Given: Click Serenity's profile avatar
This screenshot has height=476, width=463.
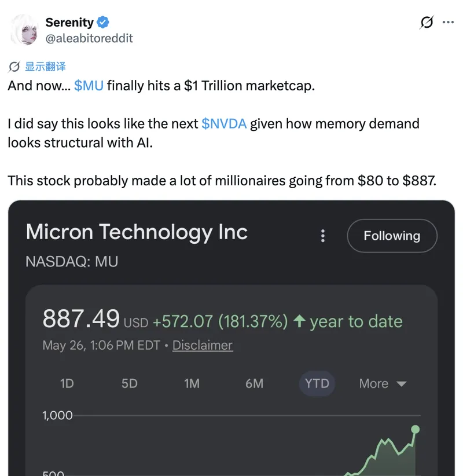Looking at the screenshot, I should 24,30.
